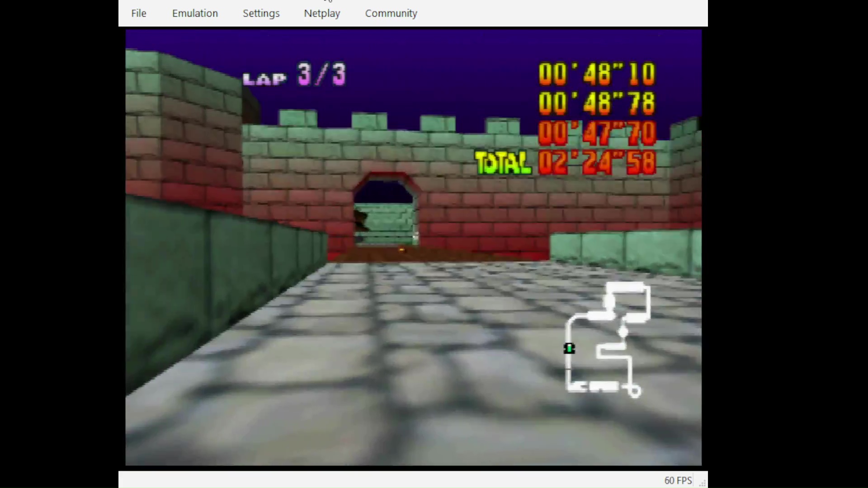Click the total time 02'24"58
Image resolution: width=868 pixels, height=488 pixels.
596,163
